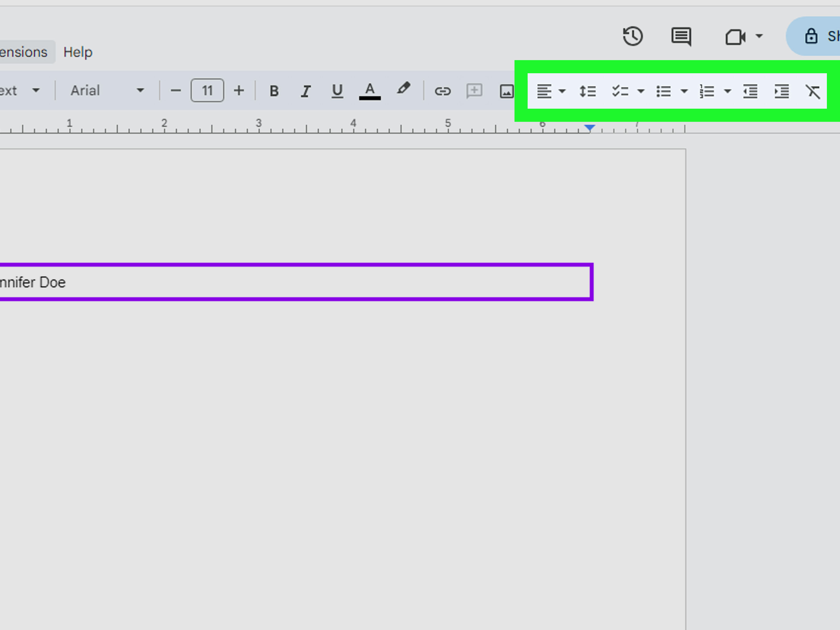Image resolution: width=840 pixels, height=630 pixels.
Task: Expand bulleted list options arrow
Action: click(x=684, y=91)
